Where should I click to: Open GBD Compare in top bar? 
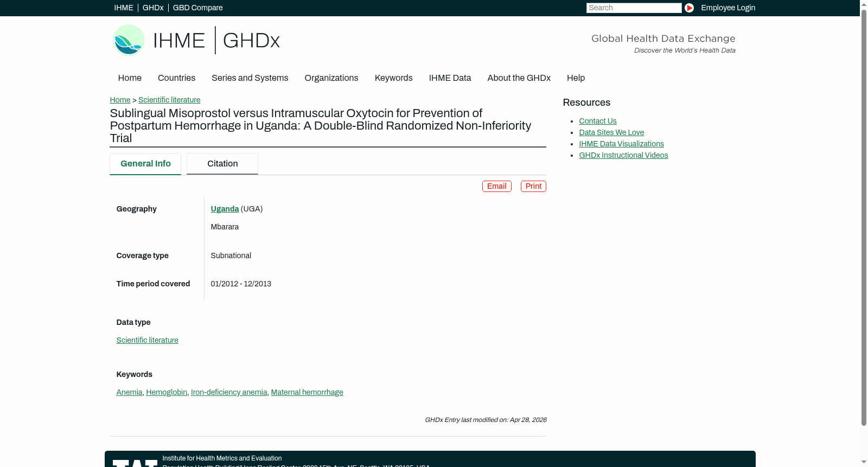197,8
